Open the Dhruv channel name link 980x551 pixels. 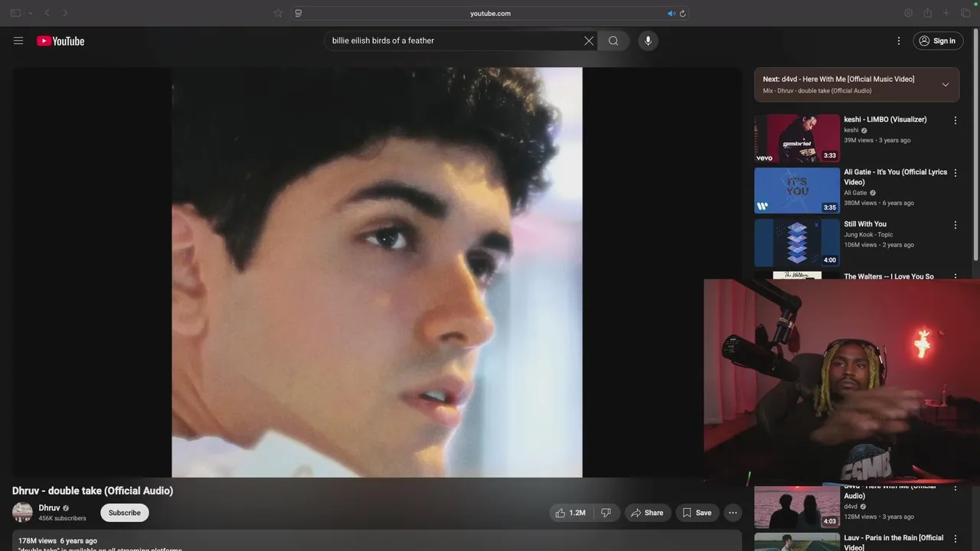(49, 508)
